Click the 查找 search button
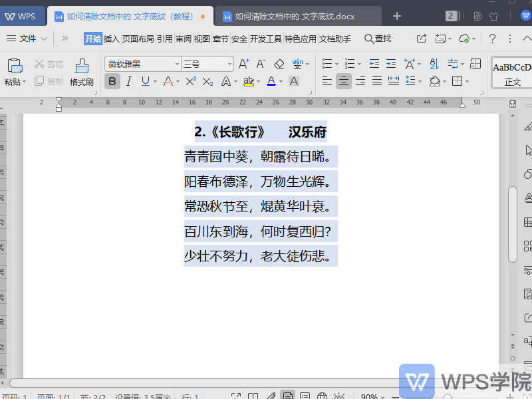This screenshot has height=399, width=532. pos(378,39)
